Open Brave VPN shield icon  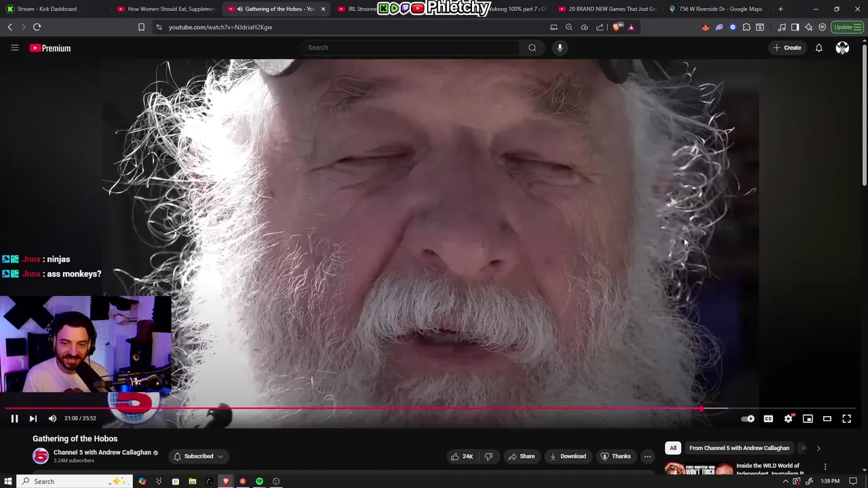pyautogui.click(x=823, y=27)
